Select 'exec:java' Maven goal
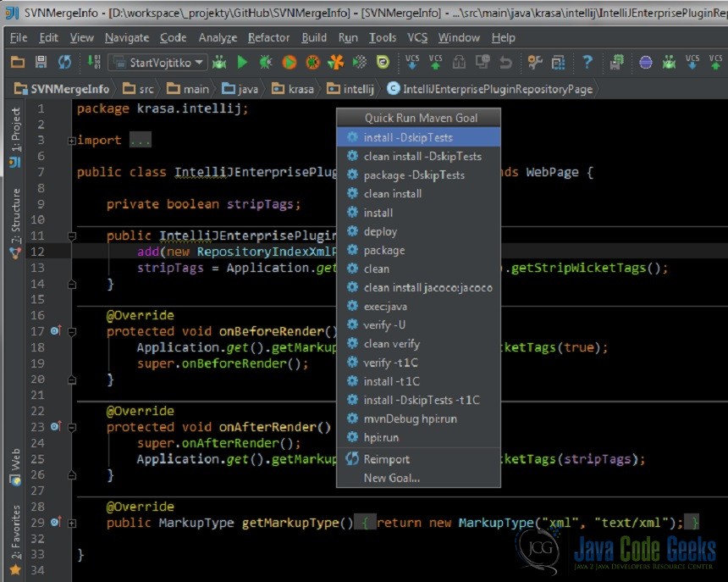Image resolution: width=728 pixels, height=582 pixels. click(x=418, y=306)
